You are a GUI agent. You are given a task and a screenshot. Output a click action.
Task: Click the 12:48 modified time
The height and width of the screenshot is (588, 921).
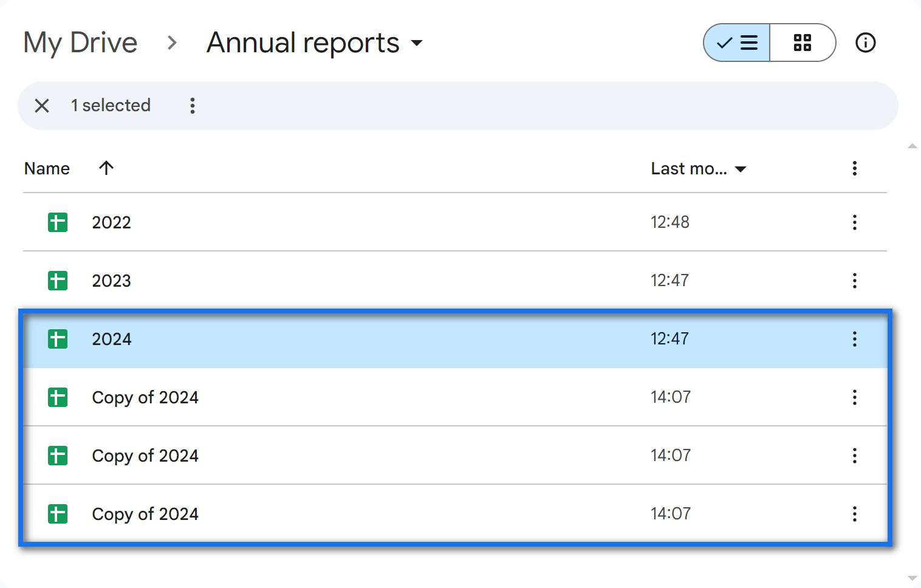pyautogui.click(x=670, y=222)
